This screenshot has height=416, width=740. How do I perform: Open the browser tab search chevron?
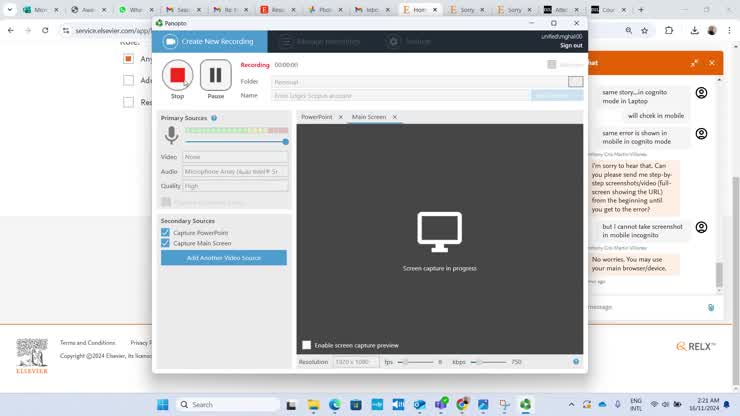[x=9, y=9]
